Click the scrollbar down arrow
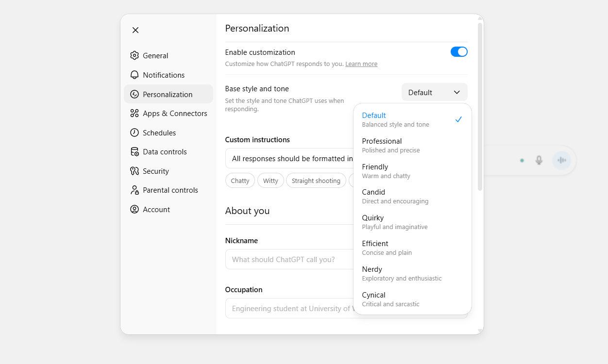This screenshot has width=608, height=364. [x=480, y=331]
